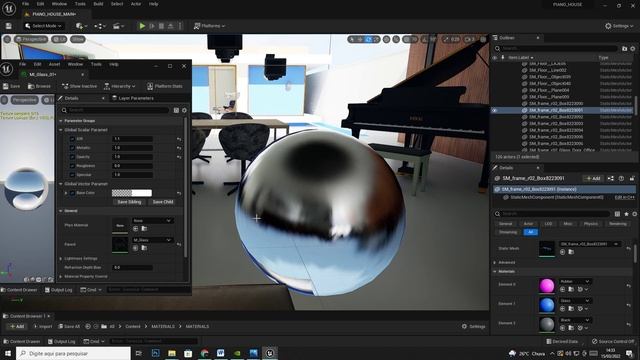640x360 pixels.
Task: Click the Save Sibling button
Action: [129, 202]
